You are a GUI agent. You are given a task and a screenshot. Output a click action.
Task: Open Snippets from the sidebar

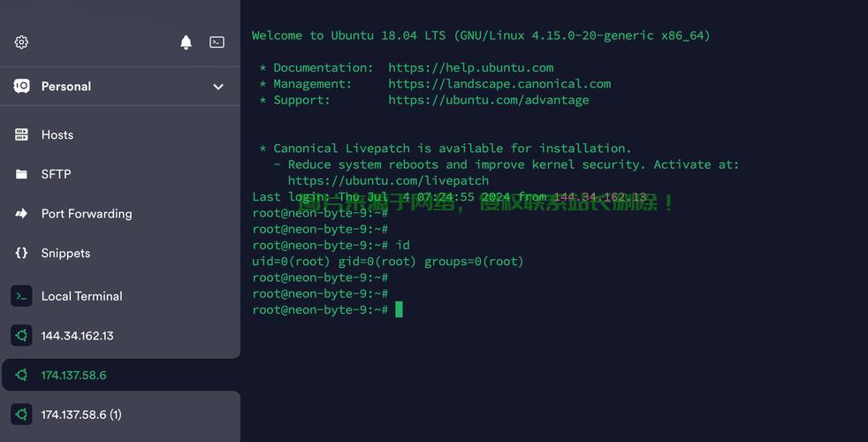coord(65,253)
